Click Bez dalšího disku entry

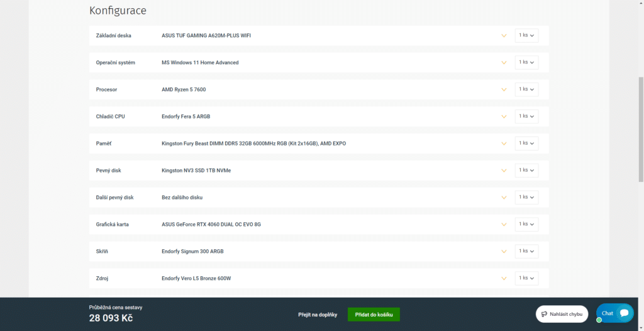[182, 198]
